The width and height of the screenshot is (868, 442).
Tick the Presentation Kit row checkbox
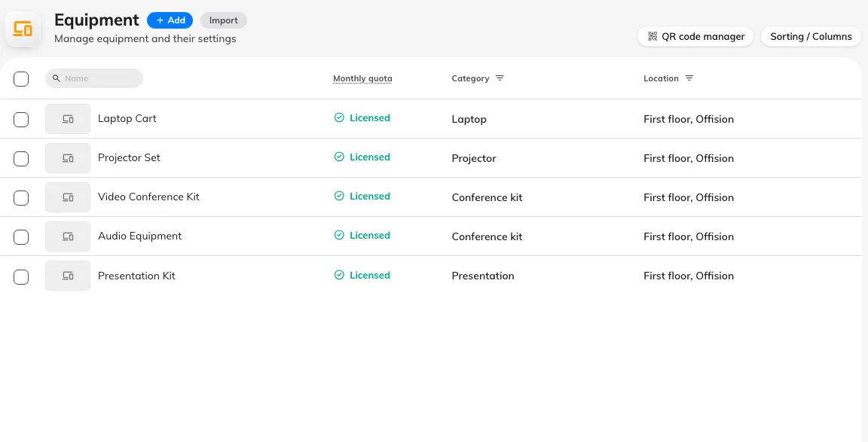tap(21, 276)
